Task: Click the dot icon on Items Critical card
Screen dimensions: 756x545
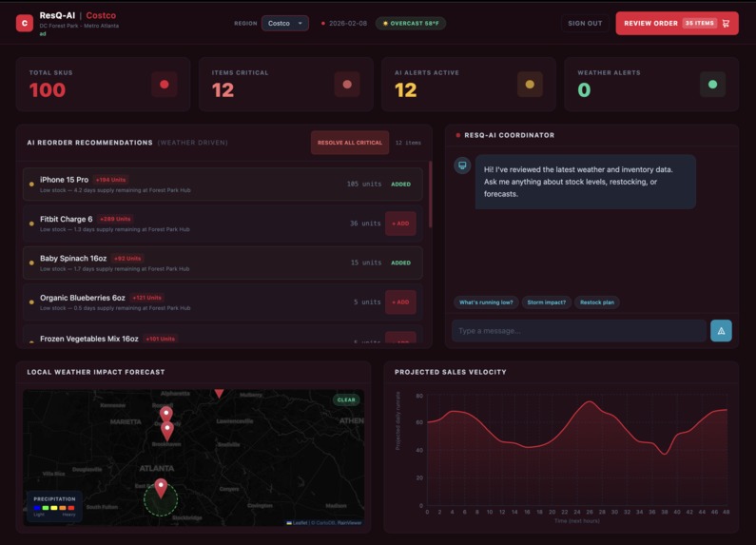Action: click(347, 85)
